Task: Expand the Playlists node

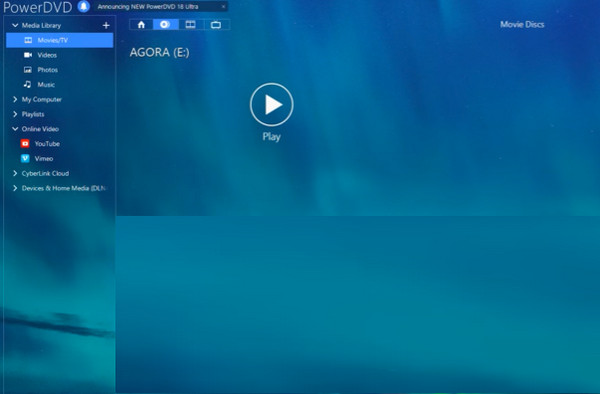Action: pos(15,114)
